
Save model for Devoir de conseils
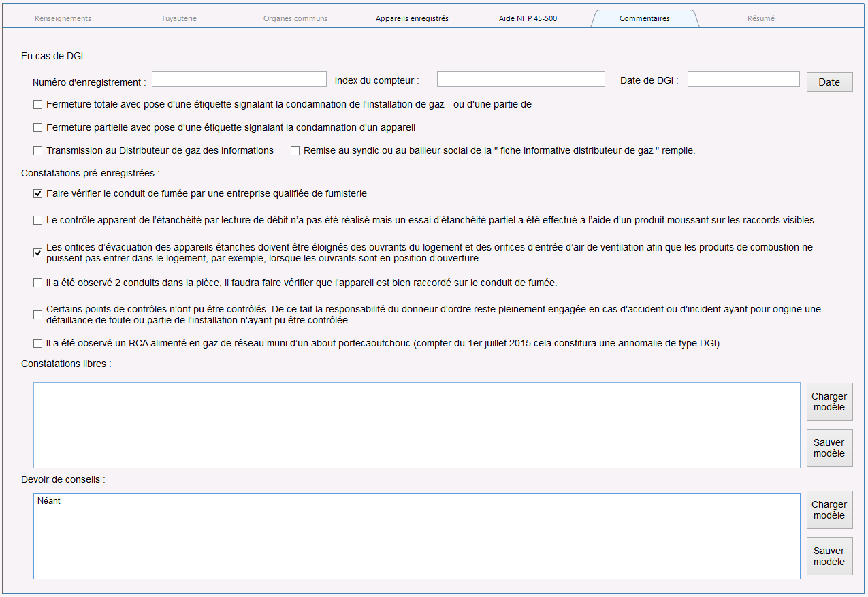click(x=829, y=556)
